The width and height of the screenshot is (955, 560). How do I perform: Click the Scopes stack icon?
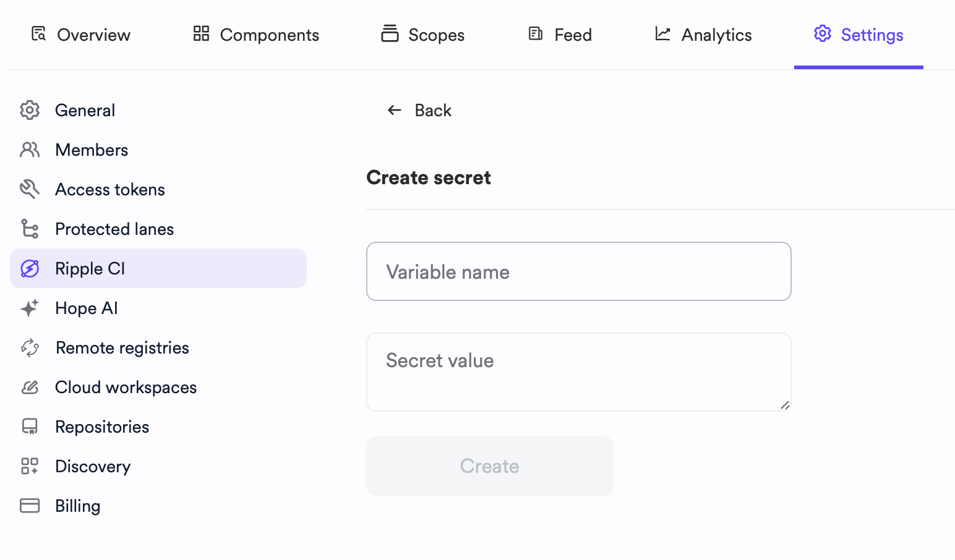390,33
